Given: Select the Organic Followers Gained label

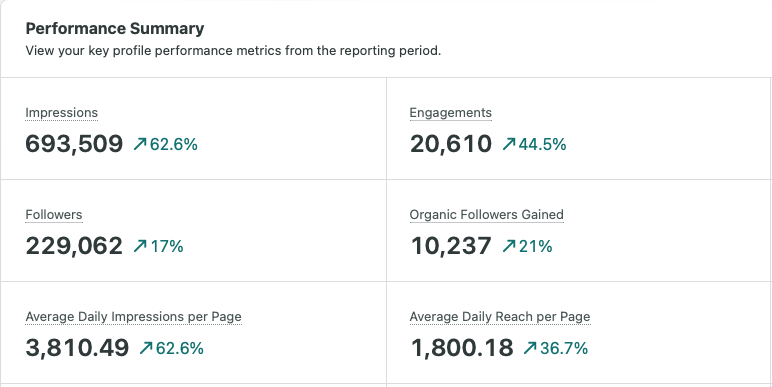Looking at the screenshot, I should 486,215.
